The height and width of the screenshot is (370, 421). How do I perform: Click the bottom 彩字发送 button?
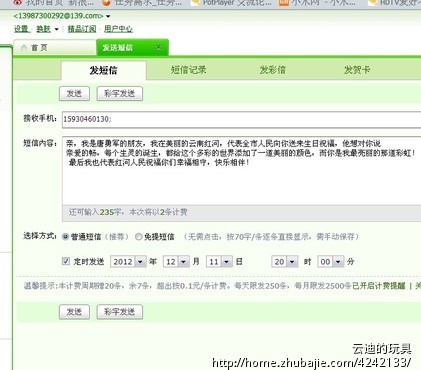point(120,312)
